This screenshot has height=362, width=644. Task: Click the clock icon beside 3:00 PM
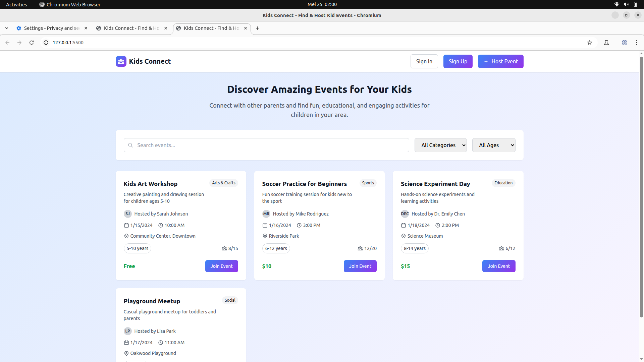click(x=300, y=225)
